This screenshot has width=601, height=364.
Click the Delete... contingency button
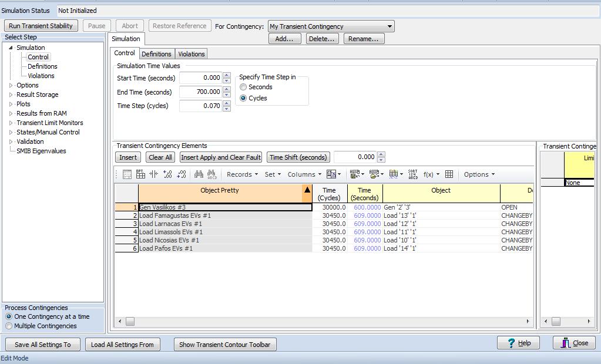tap(321, 39)
